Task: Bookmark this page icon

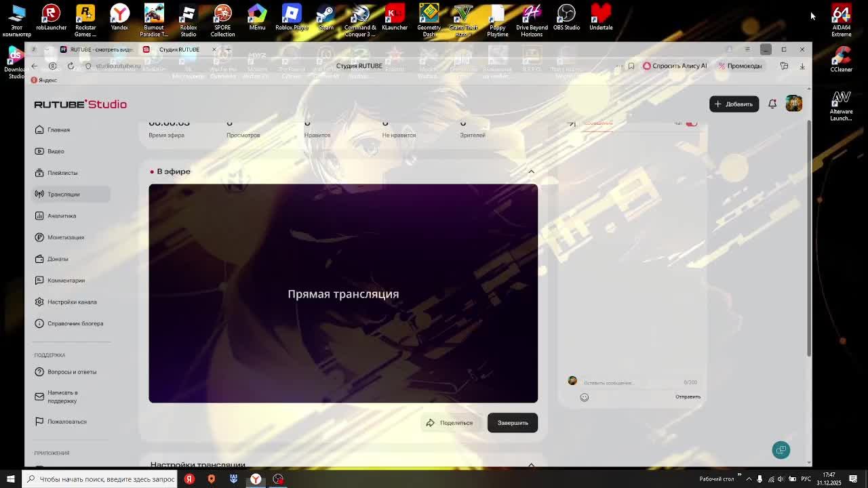Action: [631, 66]
